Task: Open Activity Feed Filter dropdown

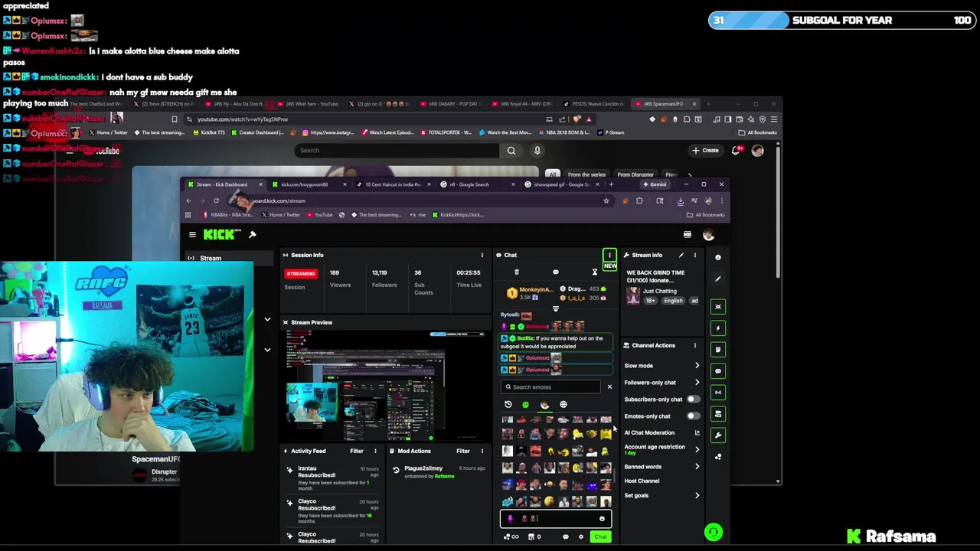Action: click(357, 451)
